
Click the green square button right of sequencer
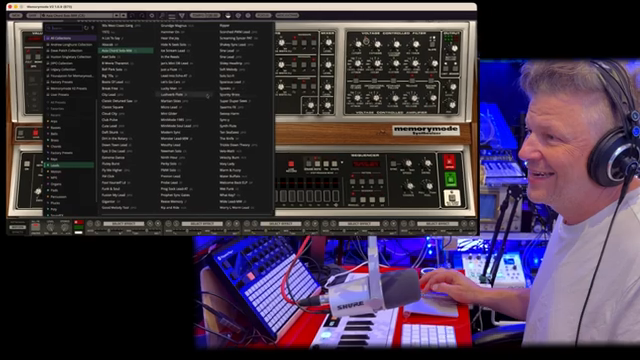coord(450,179)
